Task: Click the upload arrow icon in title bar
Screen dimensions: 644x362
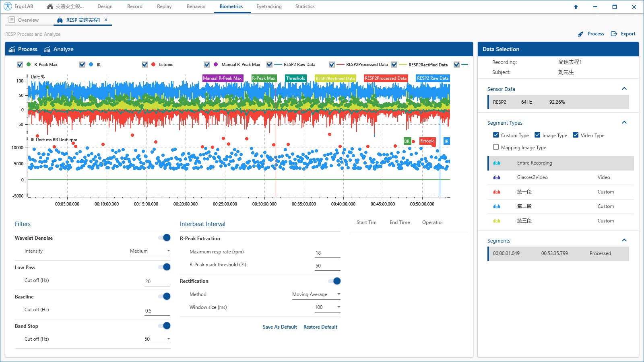Action: [576, 7]
